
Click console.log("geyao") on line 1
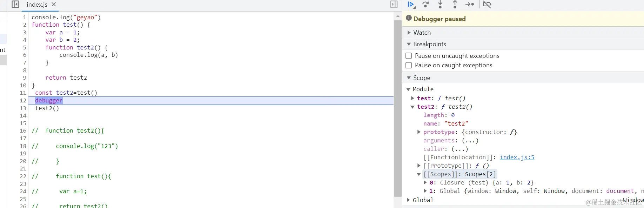click(x=66, y=17)
